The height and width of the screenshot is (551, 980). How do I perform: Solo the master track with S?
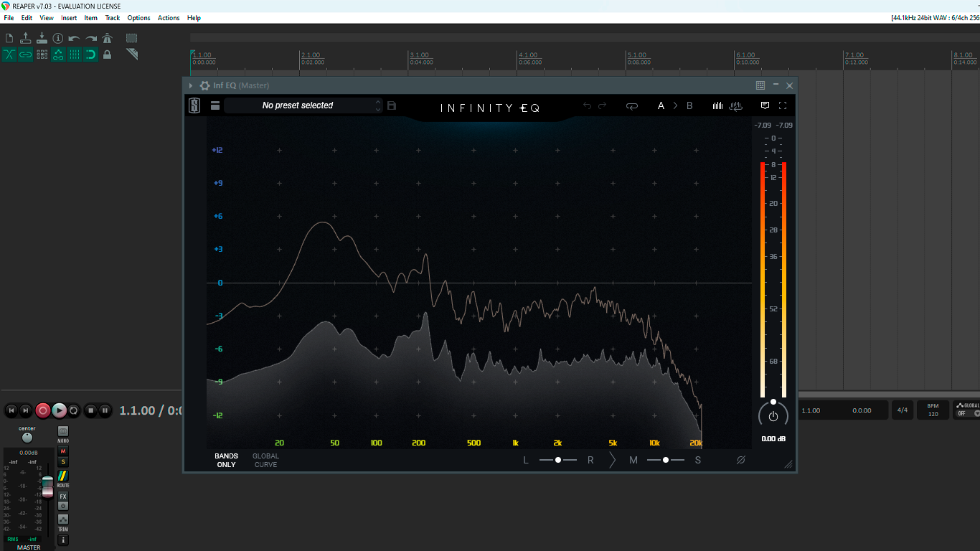(x=63, y=462)
